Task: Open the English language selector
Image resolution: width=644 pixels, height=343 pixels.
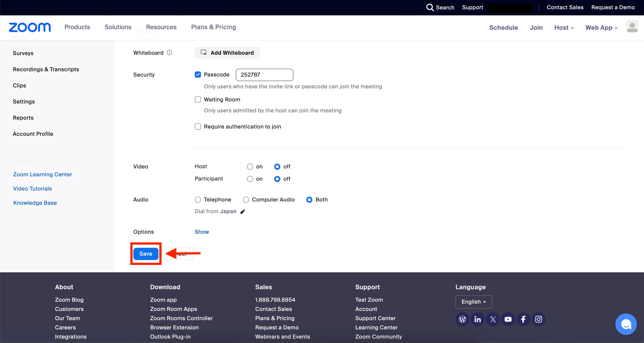Action: (x=473, y=302)
